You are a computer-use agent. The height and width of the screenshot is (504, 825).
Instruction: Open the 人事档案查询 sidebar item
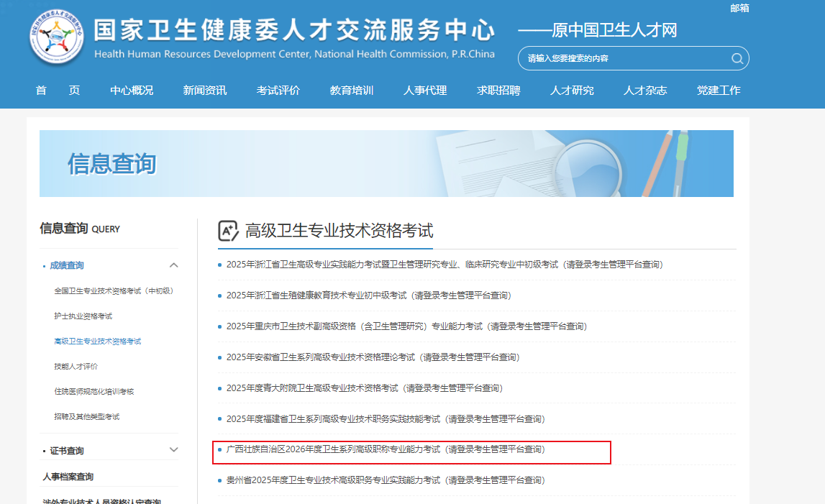pyautogui.click(x=68, y=477)
